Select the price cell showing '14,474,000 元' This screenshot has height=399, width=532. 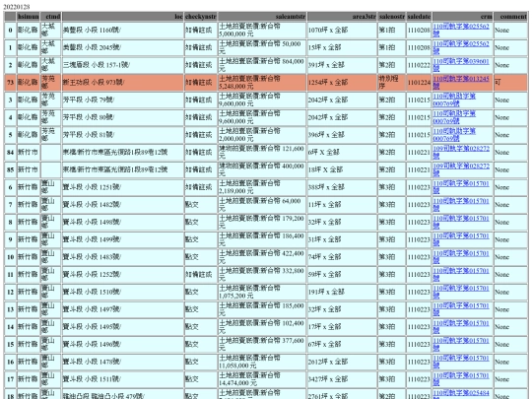click(x=262, y=379)
